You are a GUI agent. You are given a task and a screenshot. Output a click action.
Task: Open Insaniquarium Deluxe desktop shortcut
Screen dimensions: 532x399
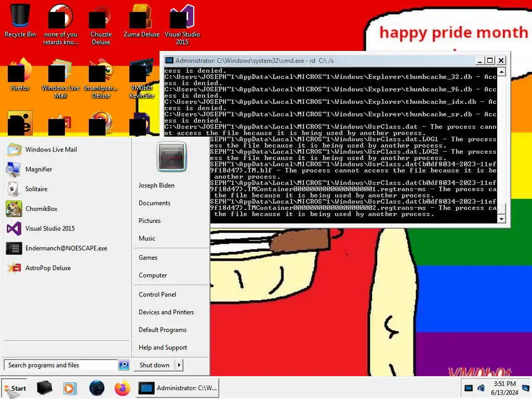tap(101, 78)
